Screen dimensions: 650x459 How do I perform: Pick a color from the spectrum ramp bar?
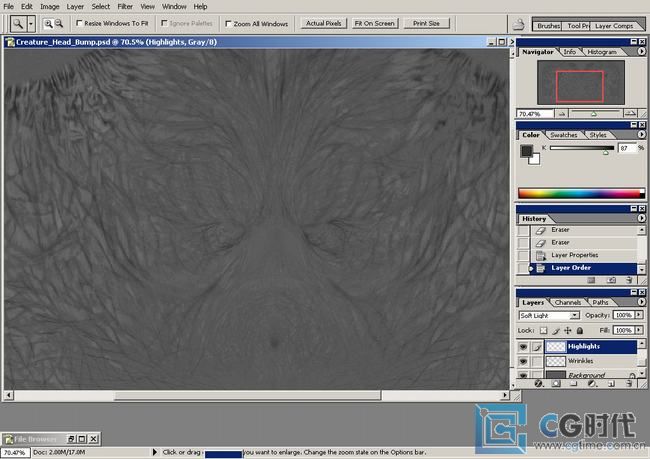click(x=581, y=193)
